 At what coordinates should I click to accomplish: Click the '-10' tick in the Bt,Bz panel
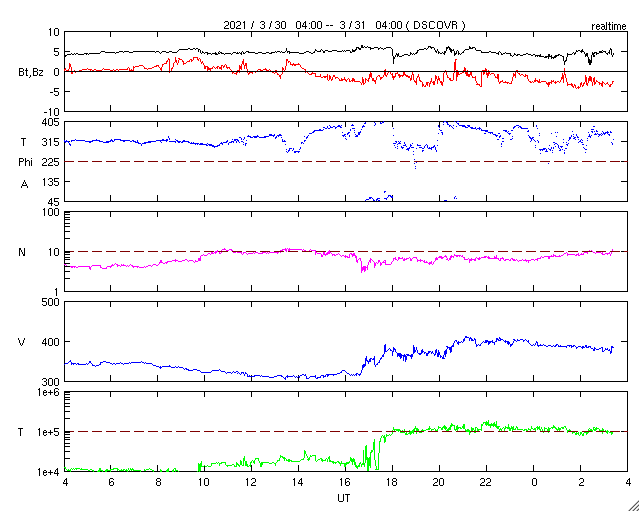(51, 111)
